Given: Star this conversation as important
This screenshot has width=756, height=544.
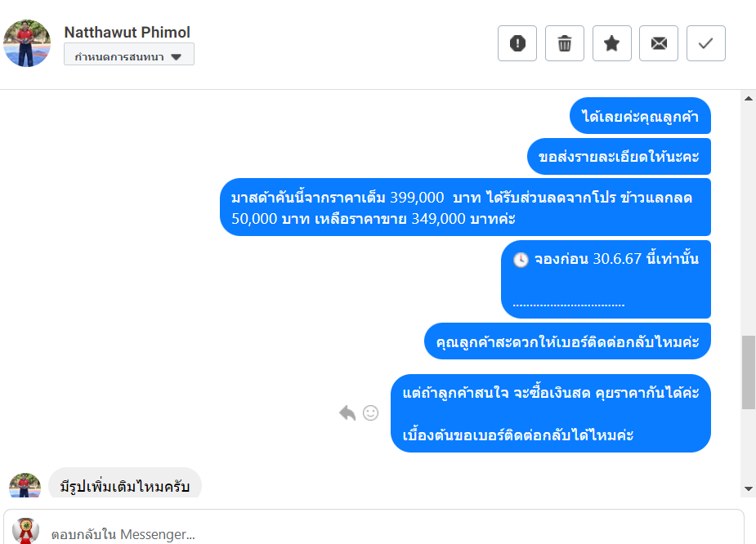Looking at the screenshot, I should (611, 43).
